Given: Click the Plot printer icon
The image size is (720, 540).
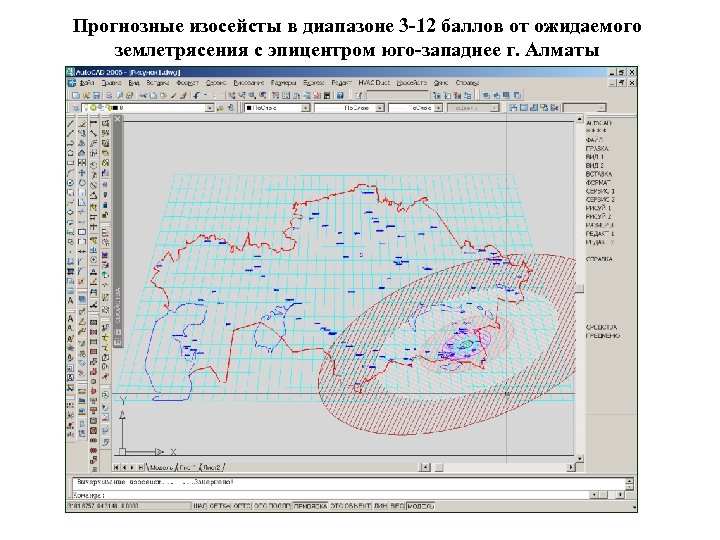Looking at the screenshot, I should [109, 96].
